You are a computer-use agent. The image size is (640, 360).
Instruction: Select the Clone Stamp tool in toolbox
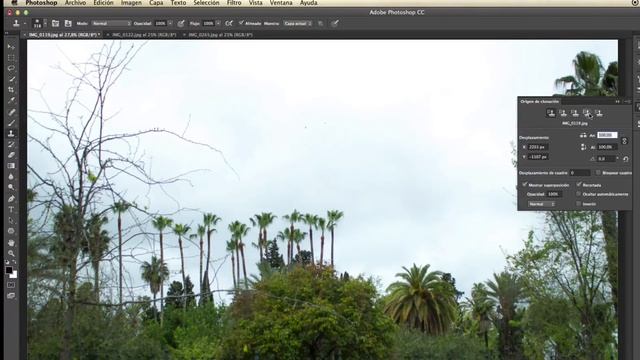pos(11,133)
